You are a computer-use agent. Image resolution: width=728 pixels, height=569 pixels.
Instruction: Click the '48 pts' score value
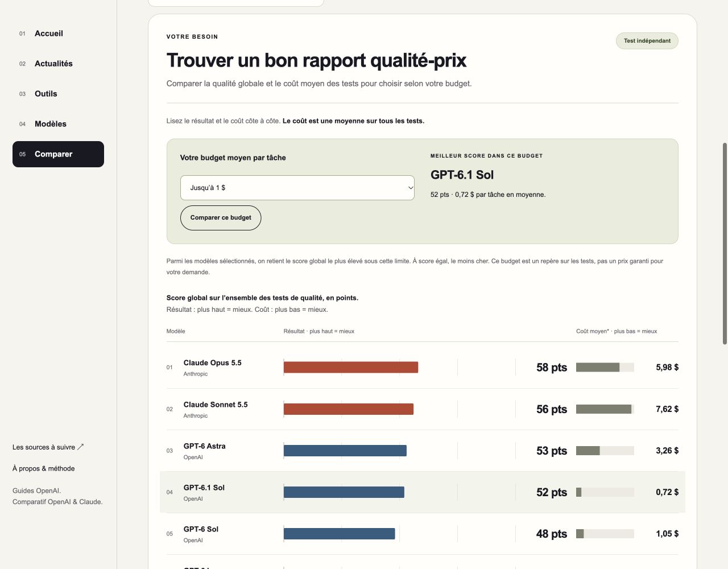552,534
